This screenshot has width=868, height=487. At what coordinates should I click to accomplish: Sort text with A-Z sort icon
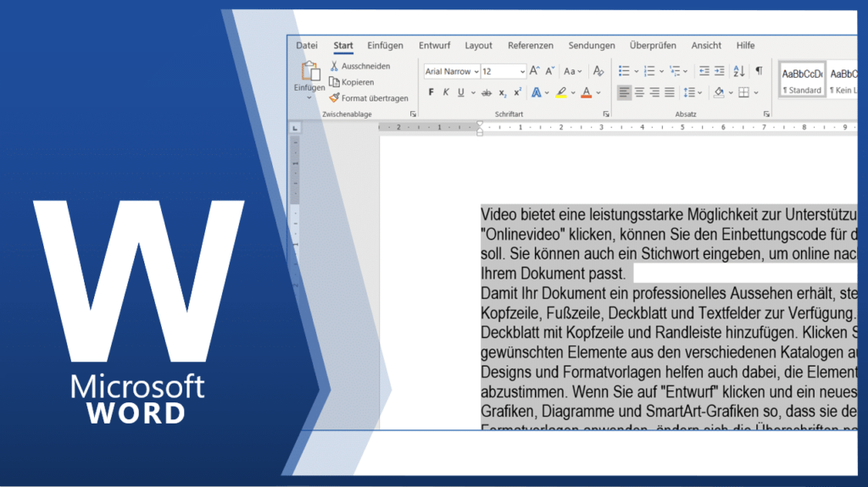pos(738,71)
